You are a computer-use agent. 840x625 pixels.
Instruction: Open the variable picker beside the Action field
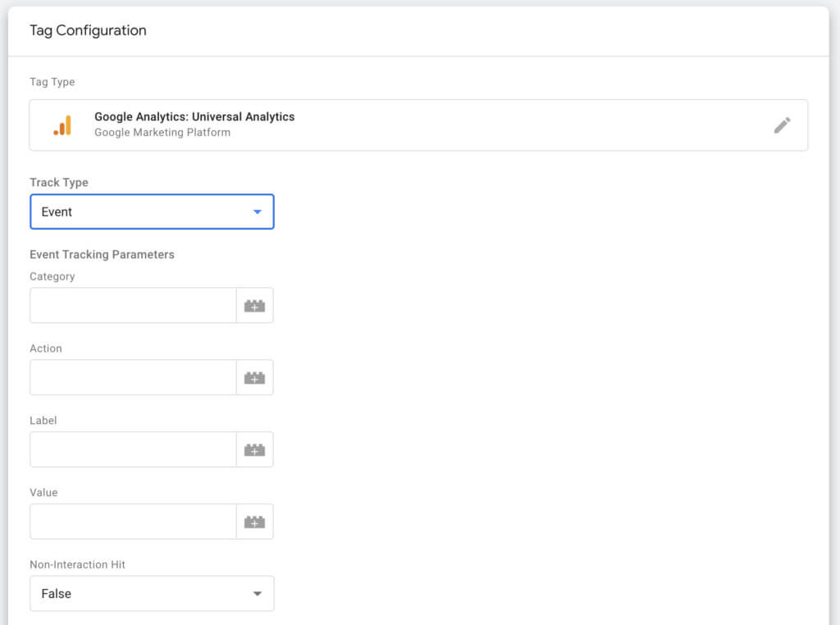(254, 376)
